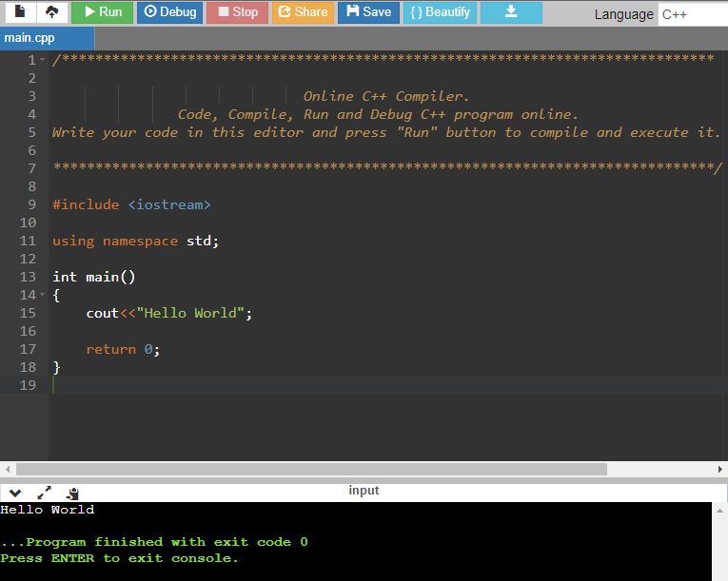This screenshot has width=728, height=581.
Task: Collapse the console panel with the chevron
Action: tap(15, 494)
